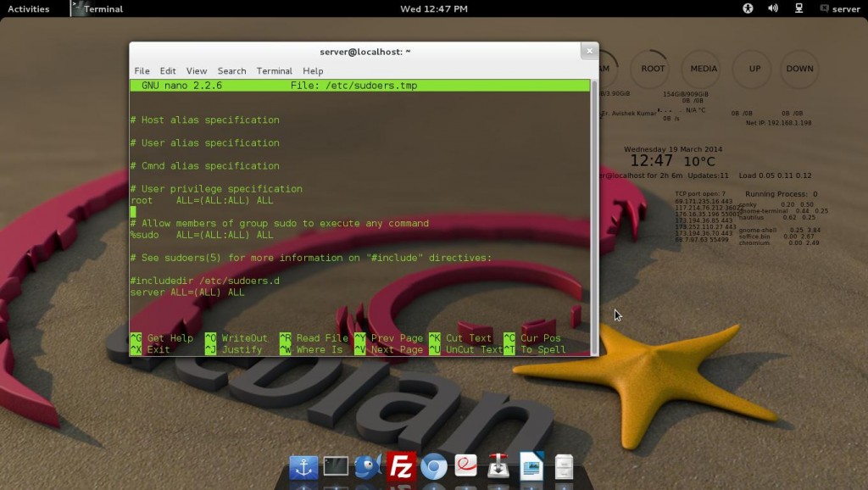
Task: Open Chromium browser from the dock
Action: [432, 466]
